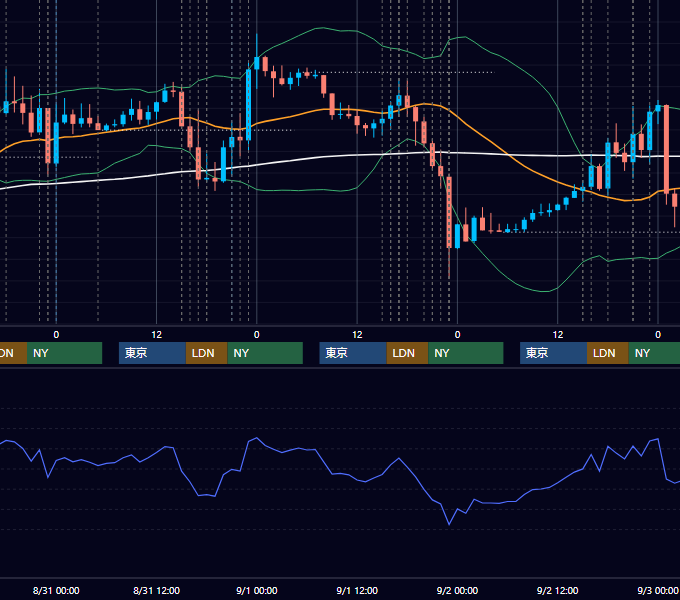
Task: Select the LDN session block on 9/1
Action: pyautogui.click(x=407, y=353)
